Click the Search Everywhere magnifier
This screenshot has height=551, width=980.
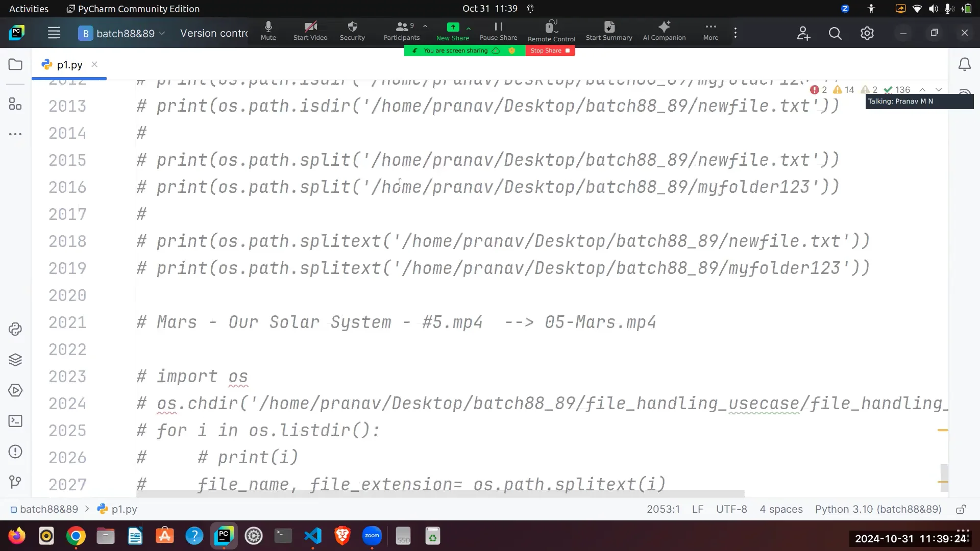[835, 33]
